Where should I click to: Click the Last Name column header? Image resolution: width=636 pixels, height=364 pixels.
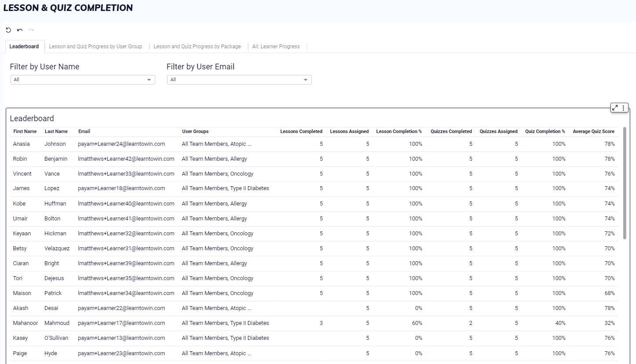click(56, 132)
